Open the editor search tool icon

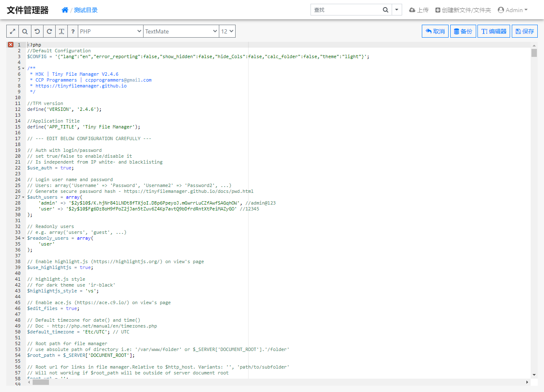point(25,31)
